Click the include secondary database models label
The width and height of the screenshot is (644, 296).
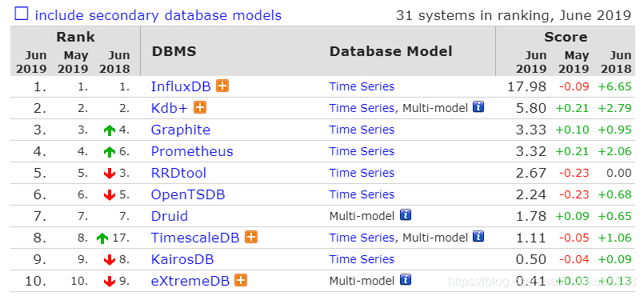point(158,16)
